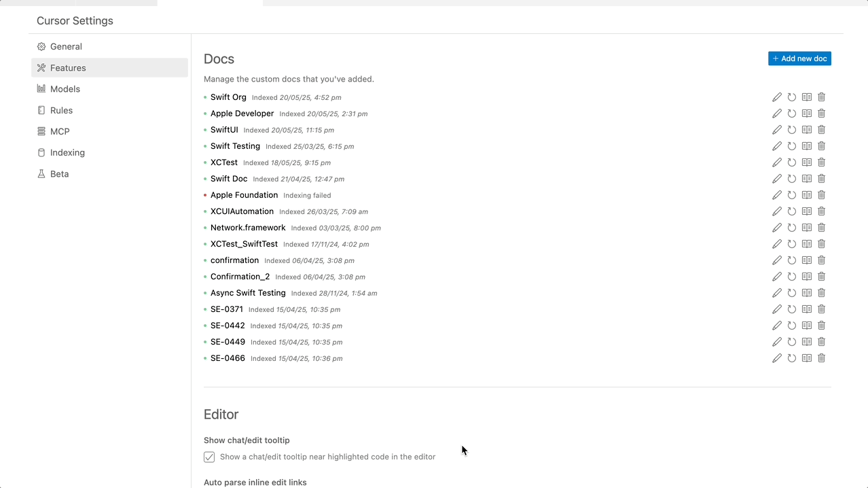Delete the SE-0466 doc
This screenshot has height=488, width=868.
click(822, 358)
